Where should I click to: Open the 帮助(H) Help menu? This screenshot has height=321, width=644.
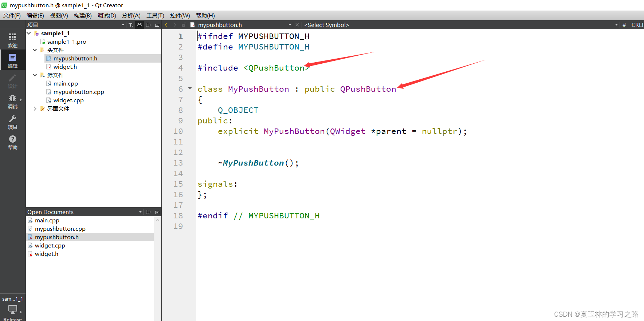coord(205,15)
